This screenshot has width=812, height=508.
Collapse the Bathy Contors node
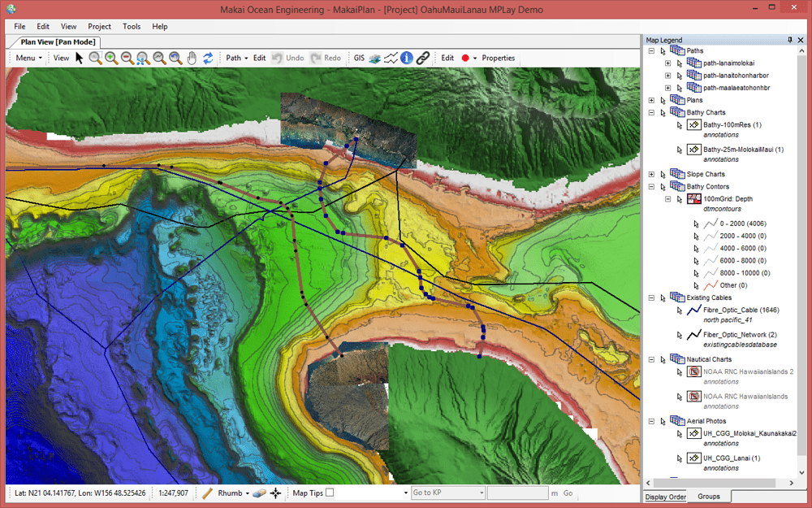click(650, 186)
